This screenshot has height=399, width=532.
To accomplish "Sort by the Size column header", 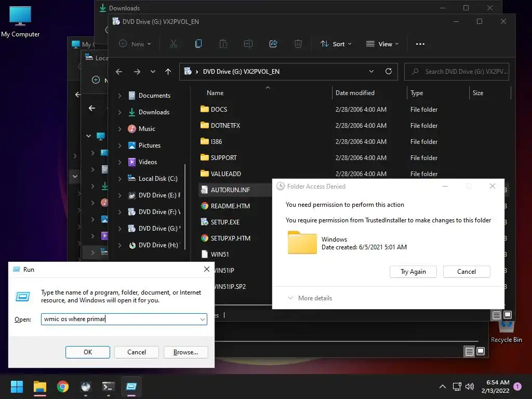I will [478, 93].
